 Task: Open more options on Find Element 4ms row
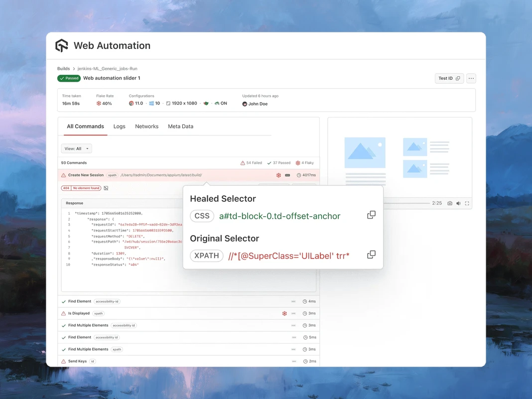coord(293,301)
